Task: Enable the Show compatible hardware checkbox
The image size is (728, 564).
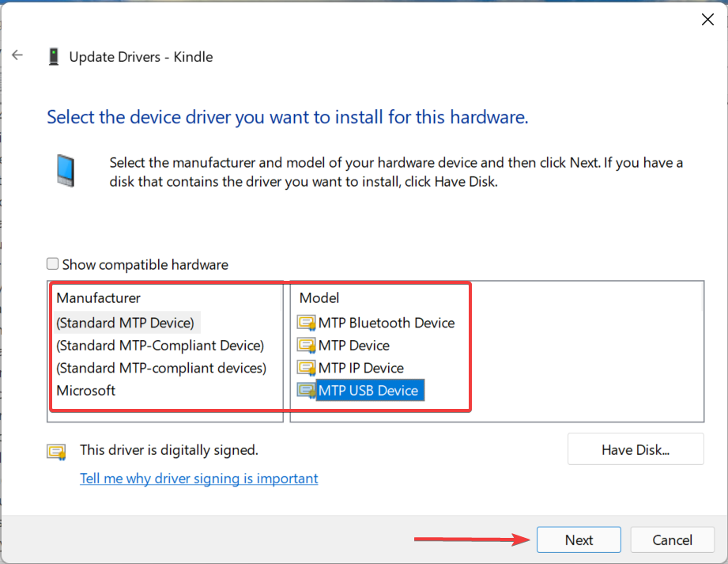Action: point(52,263)
